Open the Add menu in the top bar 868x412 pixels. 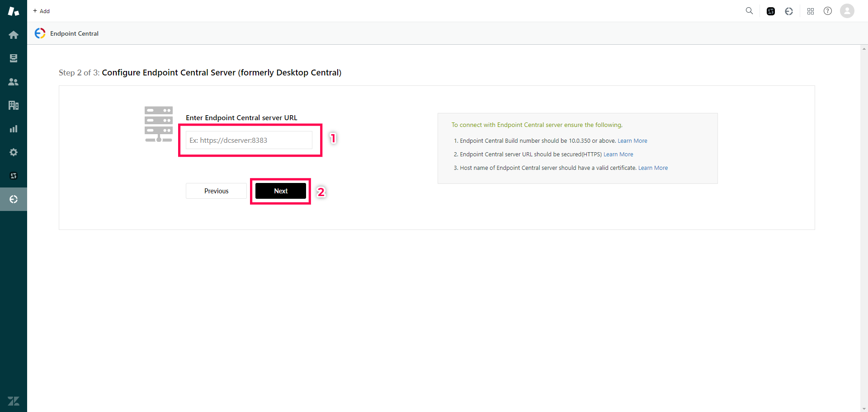click(41, 11)
